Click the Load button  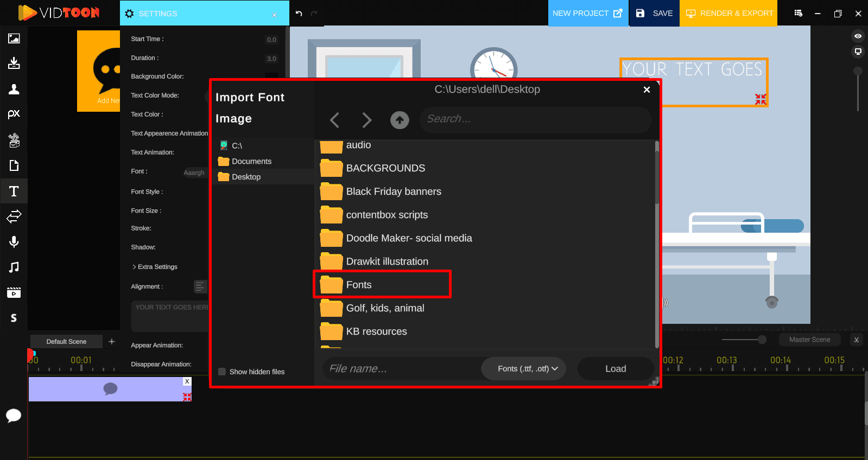click(616, 369)
